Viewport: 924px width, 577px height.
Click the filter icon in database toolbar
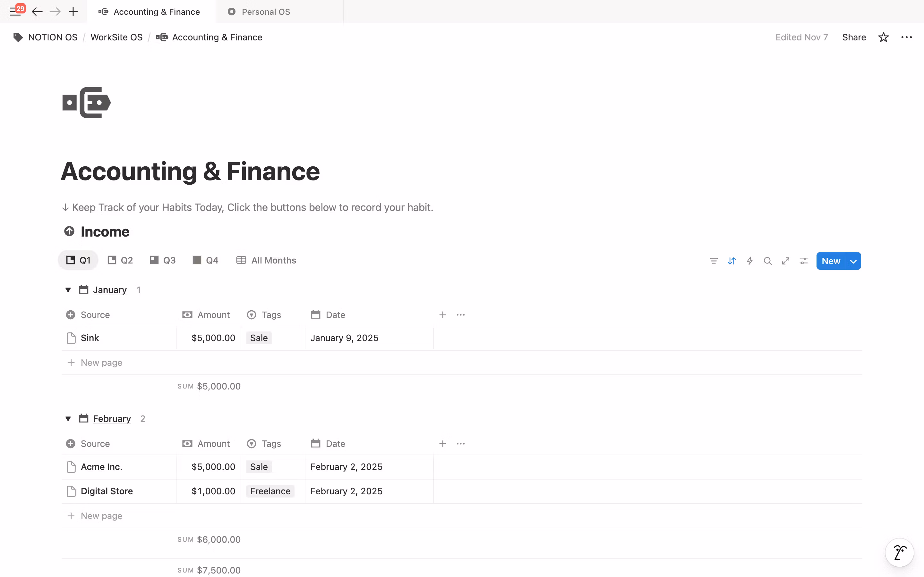tap(713, 261)
